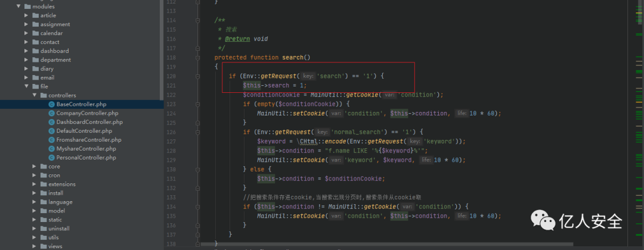Click the PHP class icon of PersonalController.php
Screen dimensions: 644x250
51,157
